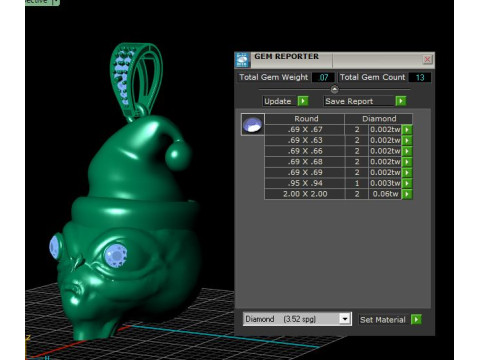Select the .69 X .69 size cell
This screenshot has height=360, width=480.
(x=305, y=172)
